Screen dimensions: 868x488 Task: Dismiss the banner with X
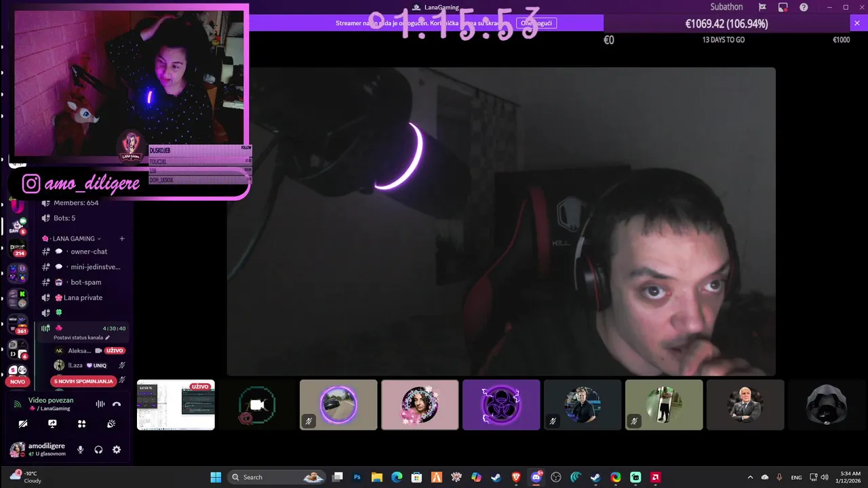pos(856,23)
